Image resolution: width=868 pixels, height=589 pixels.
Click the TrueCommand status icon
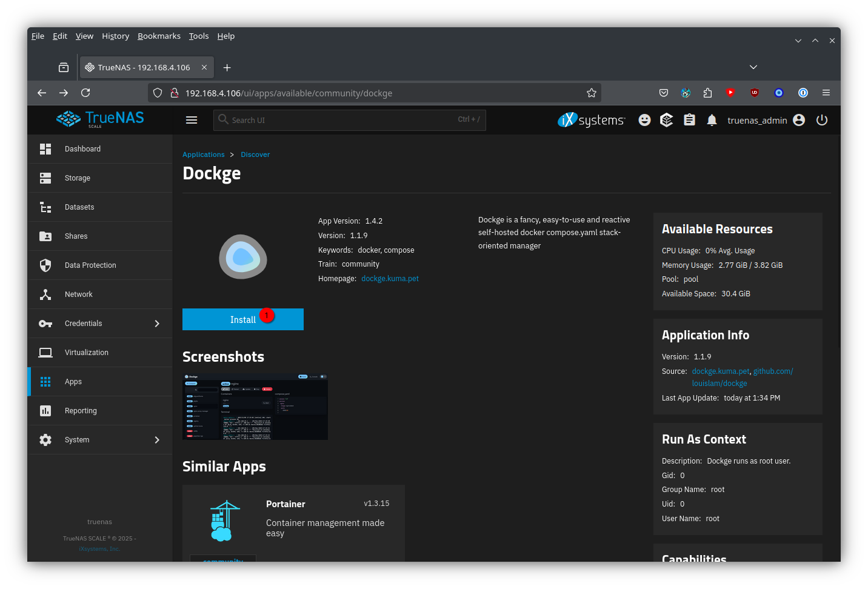click(x=666, y=120)
